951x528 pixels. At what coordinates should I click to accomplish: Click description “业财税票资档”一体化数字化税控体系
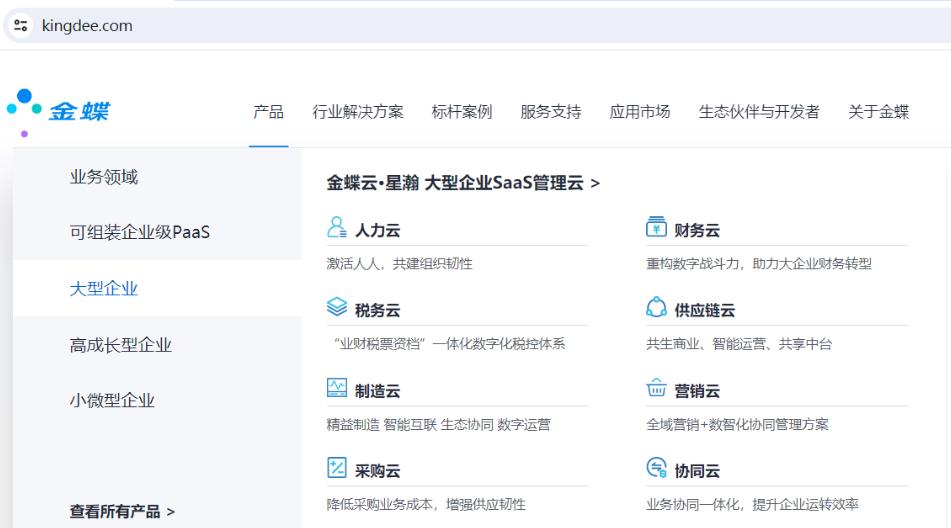tap(449, 344)
